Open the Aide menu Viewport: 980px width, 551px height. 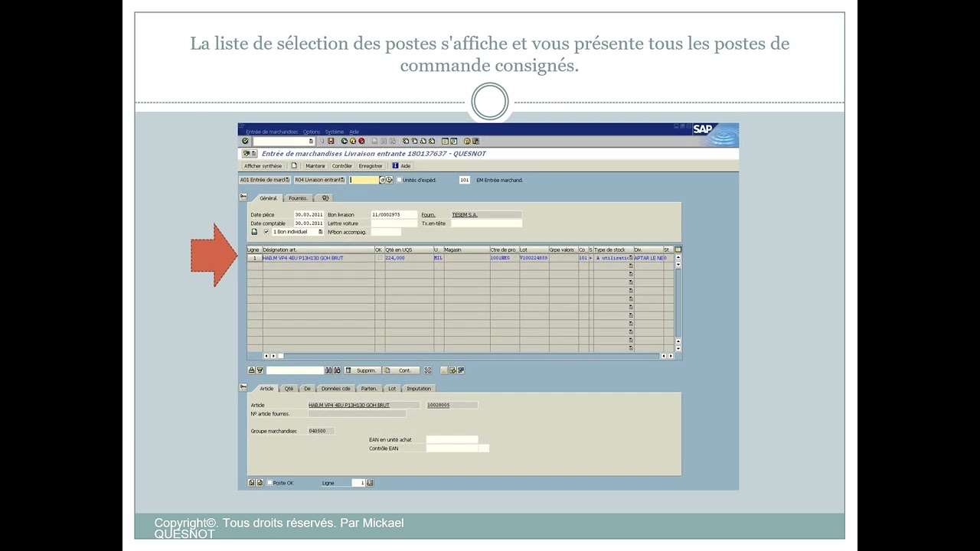coord(354,132)
